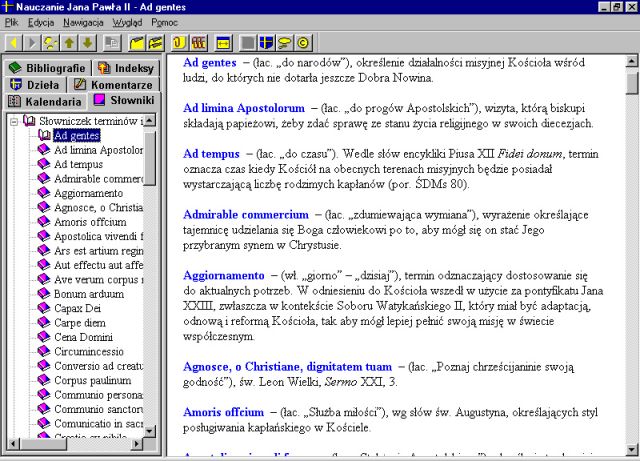Image resolution: width=640 pixels, height=461 pixels.
Task: Follow the Admirable commercium heading link
Action: (x=246, y=215)
